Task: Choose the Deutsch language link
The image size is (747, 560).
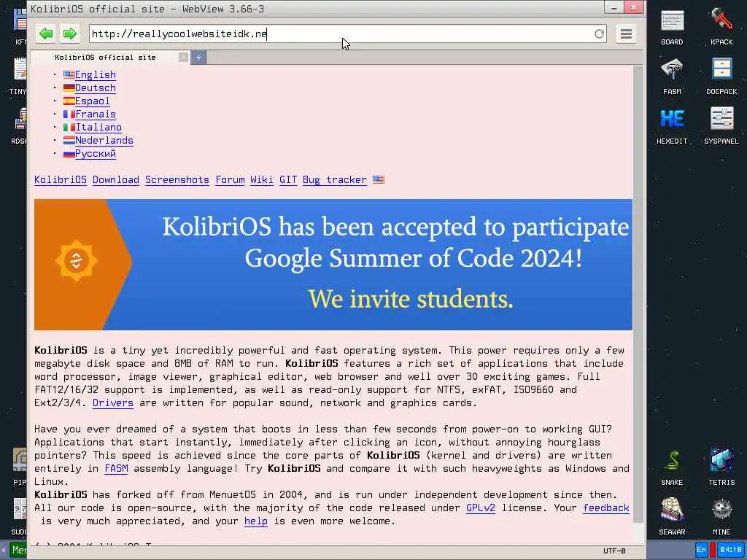Action: pyautogui.click(x=96, y=88)
